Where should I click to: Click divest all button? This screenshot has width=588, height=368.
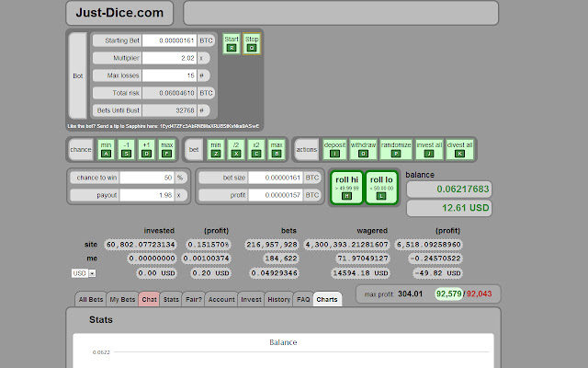459,149
